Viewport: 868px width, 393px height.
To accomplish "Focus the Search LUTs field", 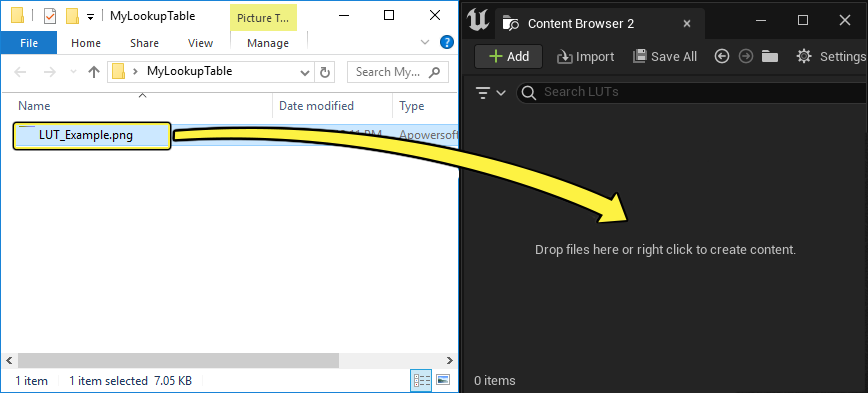I will coord(692,92).
